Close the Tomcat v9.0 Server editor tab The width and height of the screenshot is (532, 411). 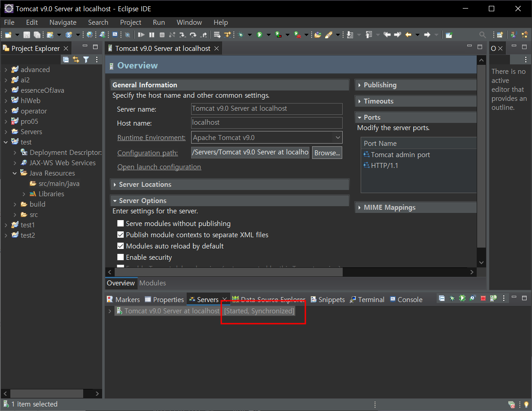pyautogui.click(x=216, y=49)
